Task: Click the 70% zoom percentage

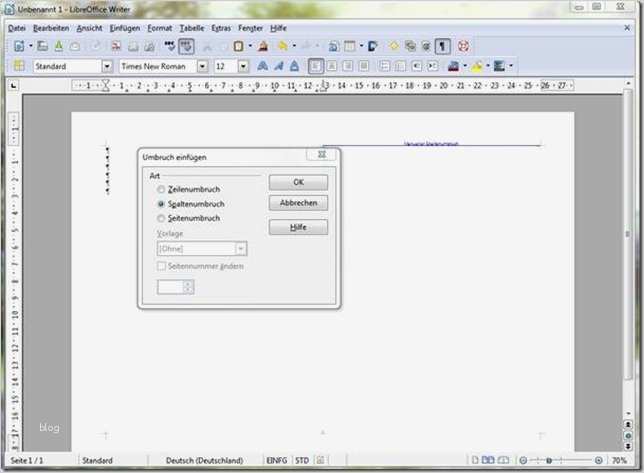Action: tap(619, 460)
